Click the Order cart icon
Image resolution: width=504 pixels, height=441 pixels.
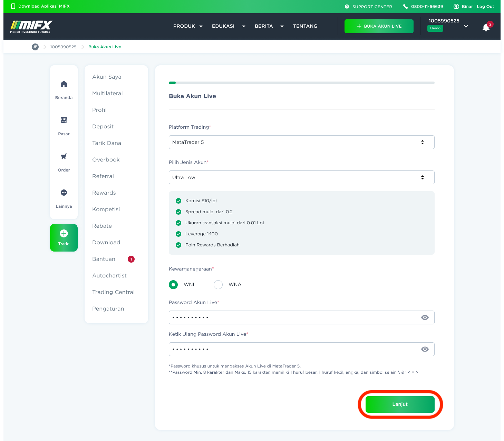tap(64, 156)
